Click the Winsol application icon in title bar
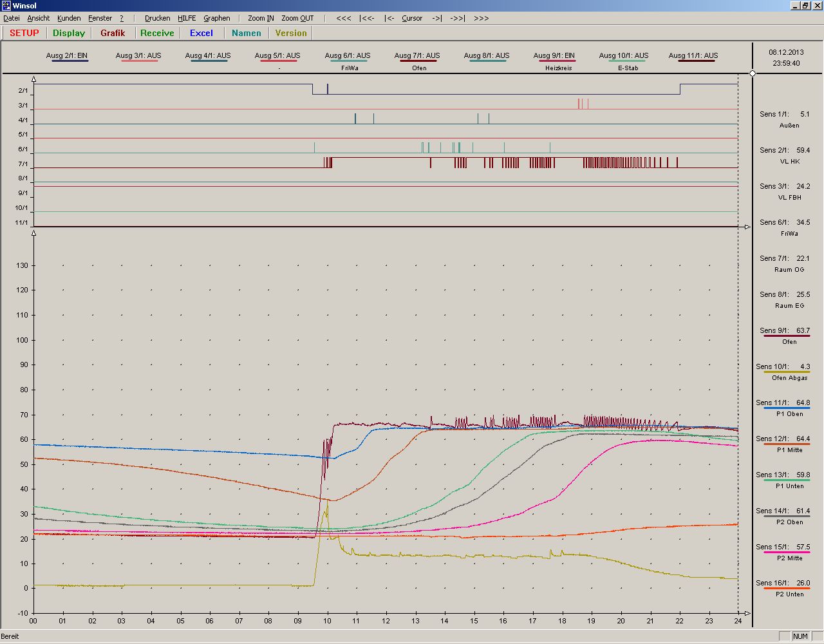Image resolution: width=824 pixels, height=644 pixels. coord(6,6)
